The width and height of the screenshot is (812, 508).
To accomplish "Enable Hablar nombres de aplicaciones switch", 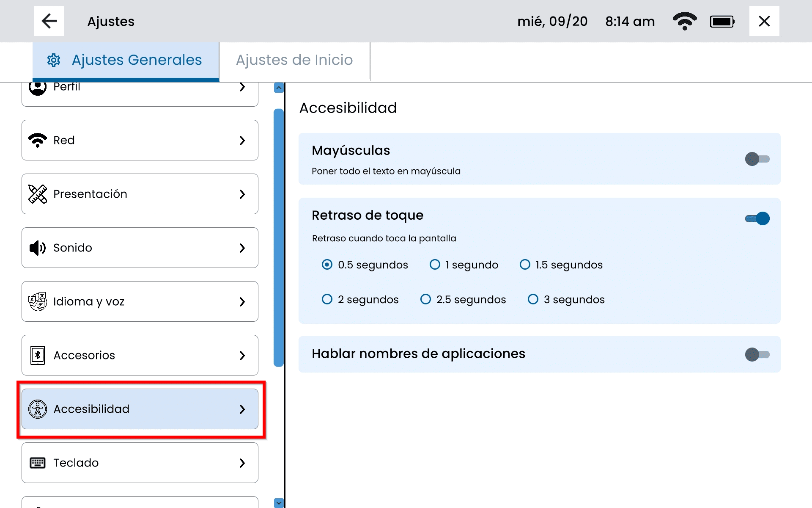I will 757,354.
